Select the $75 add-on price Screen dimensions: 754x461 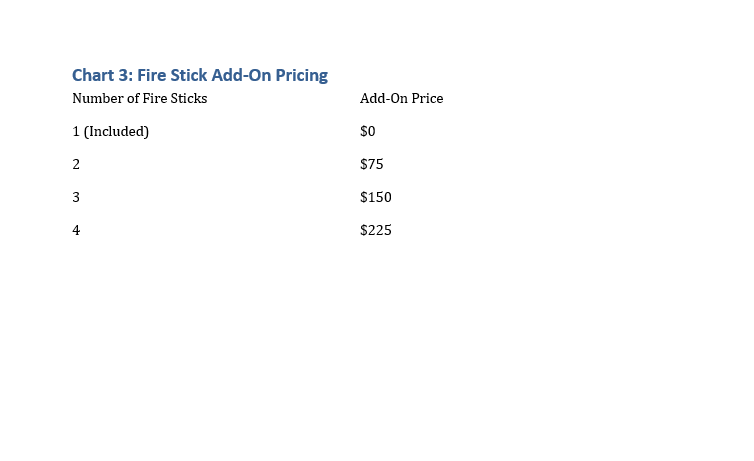click(x=371, y=164)
